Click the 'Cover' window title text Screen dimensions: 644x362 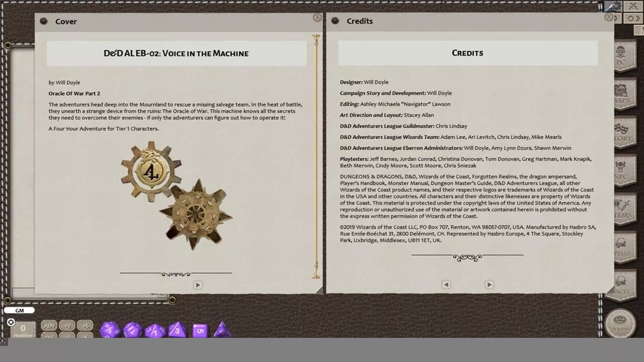click(66, 21)
